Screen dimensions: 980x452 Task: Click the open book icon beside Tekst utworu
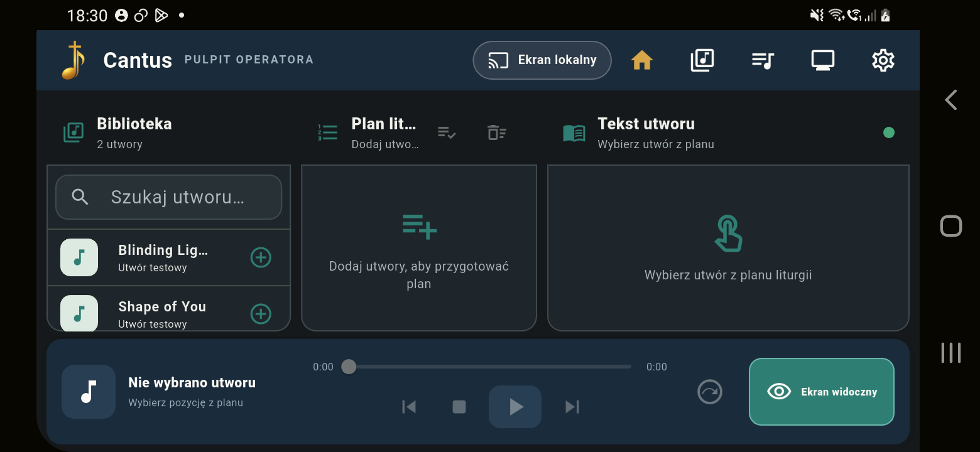point(574,132)
